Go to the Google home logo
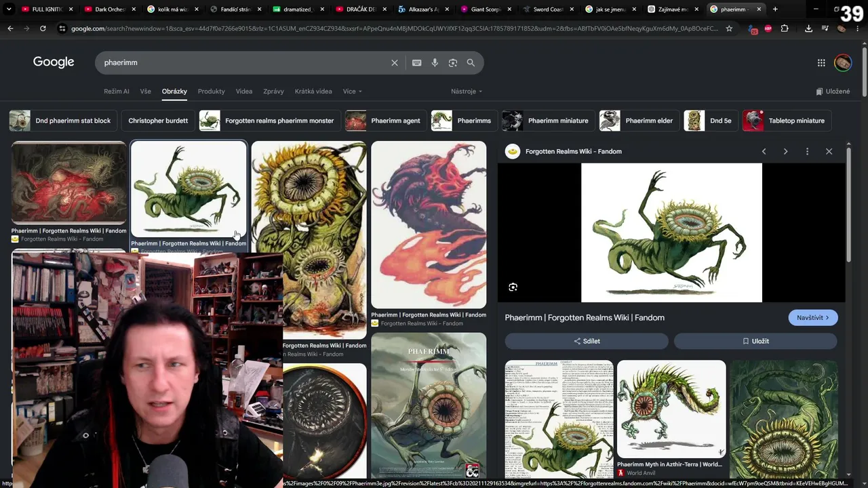 pos(54,62)
